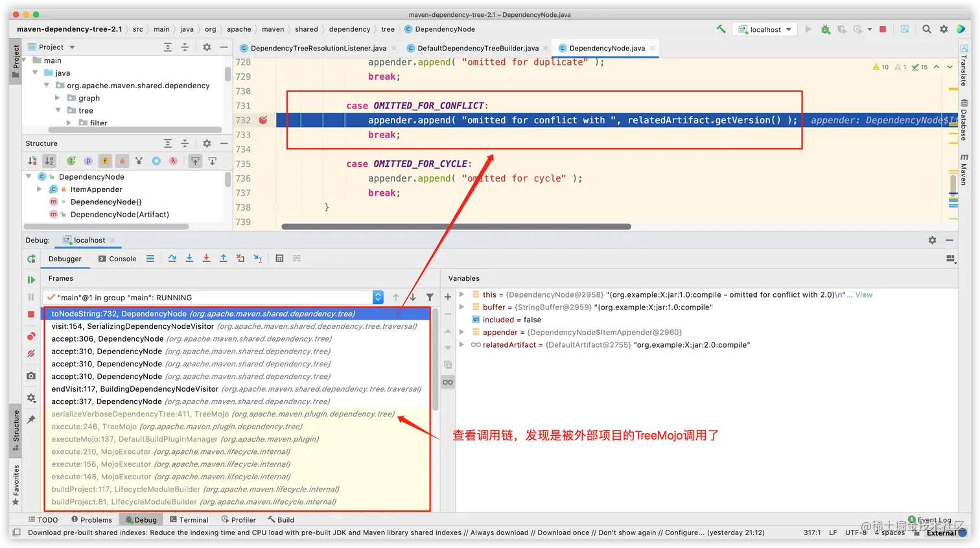Open debug panel settings gear
Screen dimensions: 980x548
(932, 240)
